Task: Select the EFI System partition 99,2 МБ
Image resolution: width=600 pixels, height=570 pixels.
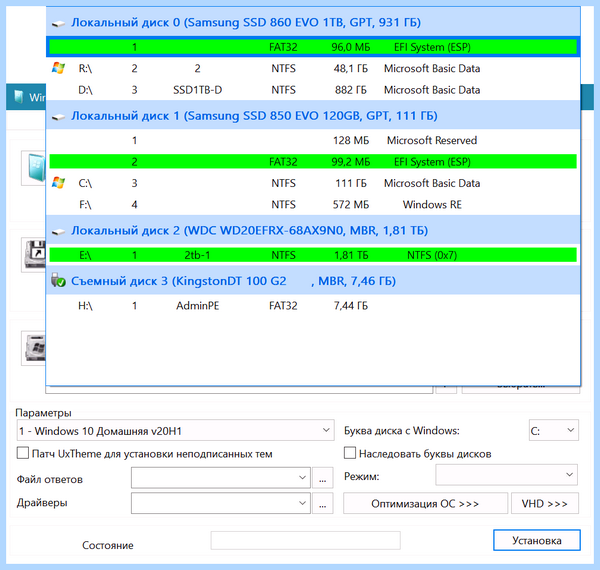Action: click(x=313, y=162)
